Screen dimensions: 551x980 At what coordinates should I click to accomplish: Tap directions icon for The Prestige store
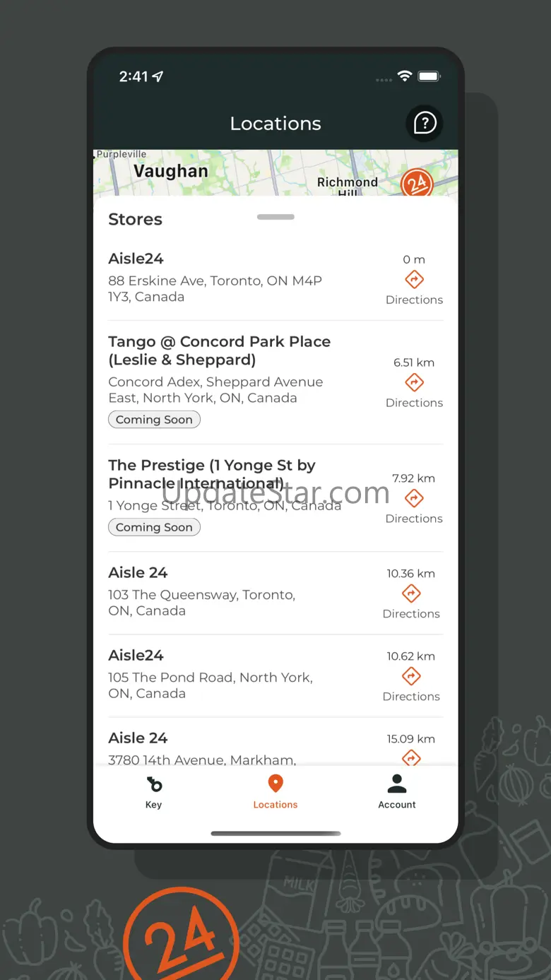(x=414, y=499)
